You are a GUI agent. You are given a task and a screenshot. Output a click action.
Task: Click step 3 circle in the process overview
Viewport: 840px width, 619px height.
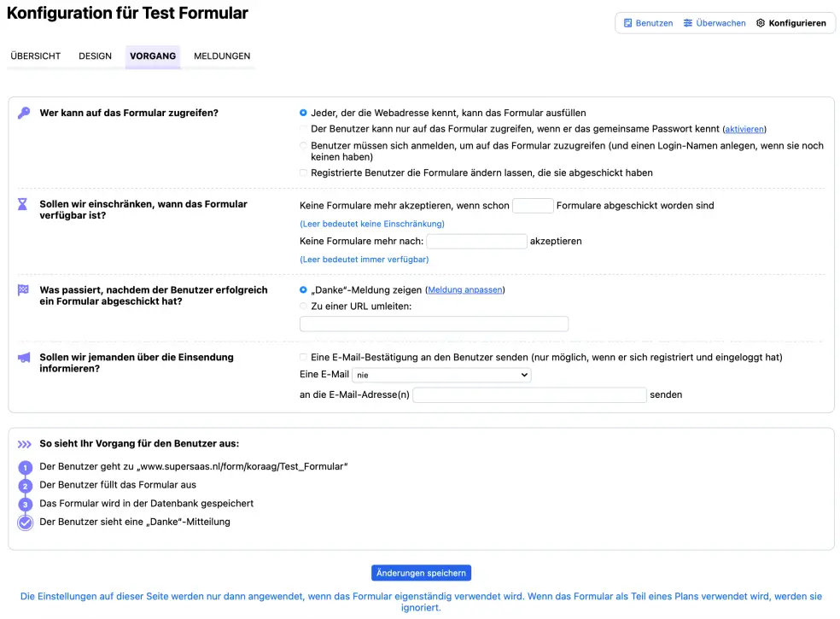point(26,504)
